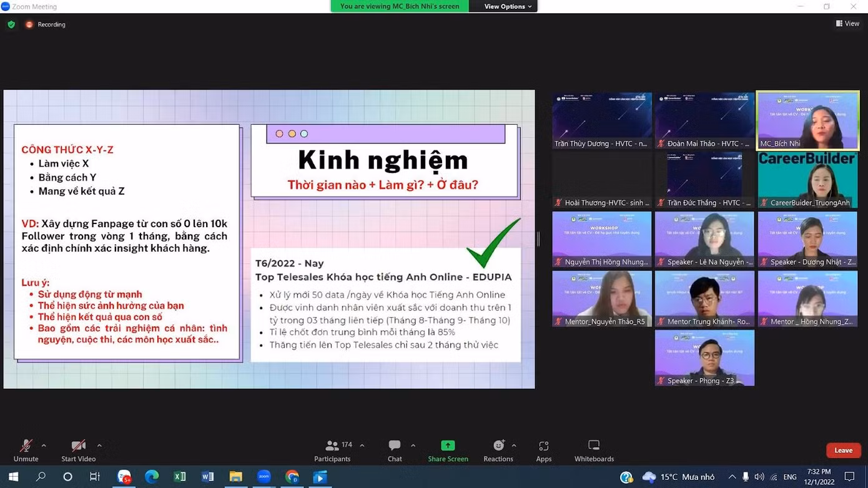Open File Explorer on taskbar

(235, 477)
